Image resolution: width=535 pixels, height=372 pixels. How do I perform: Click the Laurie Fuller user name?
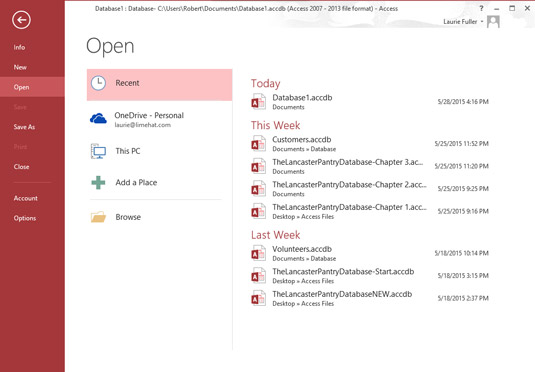[460, 22]
